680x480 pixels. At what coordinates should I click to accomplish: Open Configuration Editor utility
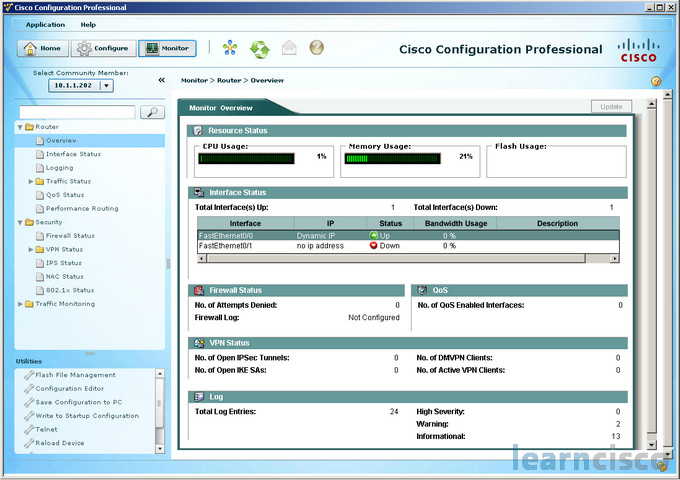pyautogui.click(x=69, y=389)
